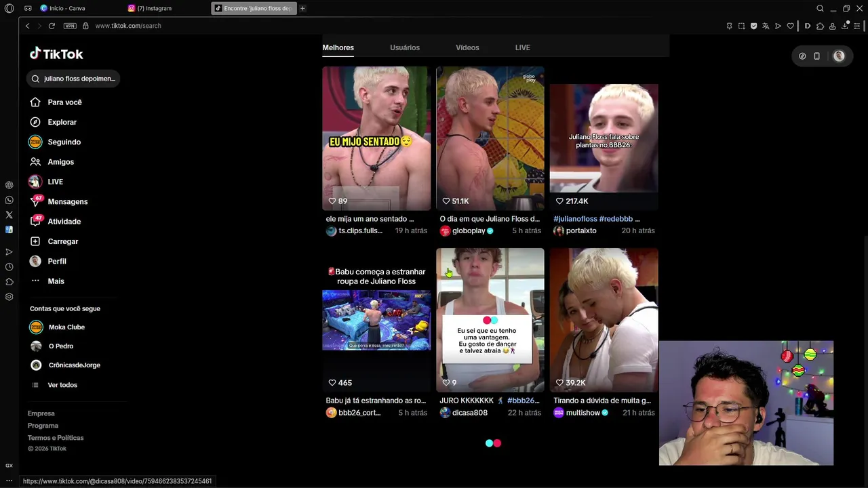Toggle the ad blocker shield icon

(x=753, y=26)
